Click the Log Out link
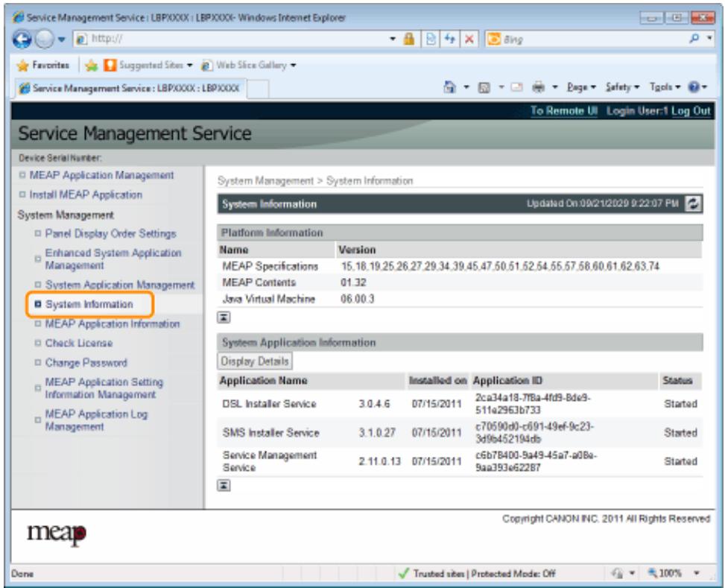Screen dimensions: 725x588 point(690,111)
